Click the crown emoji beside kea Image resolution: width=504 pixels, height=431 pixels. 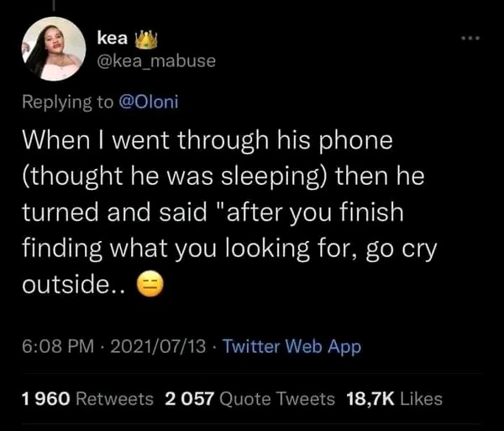pyautogui.click(x=146, y=40)
